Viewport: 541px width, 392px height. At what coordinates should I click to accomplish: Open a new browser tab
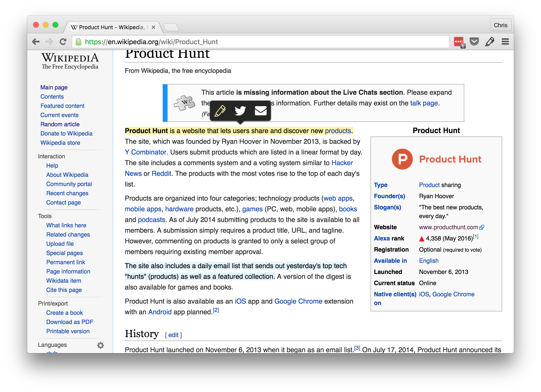pos(171,27)
